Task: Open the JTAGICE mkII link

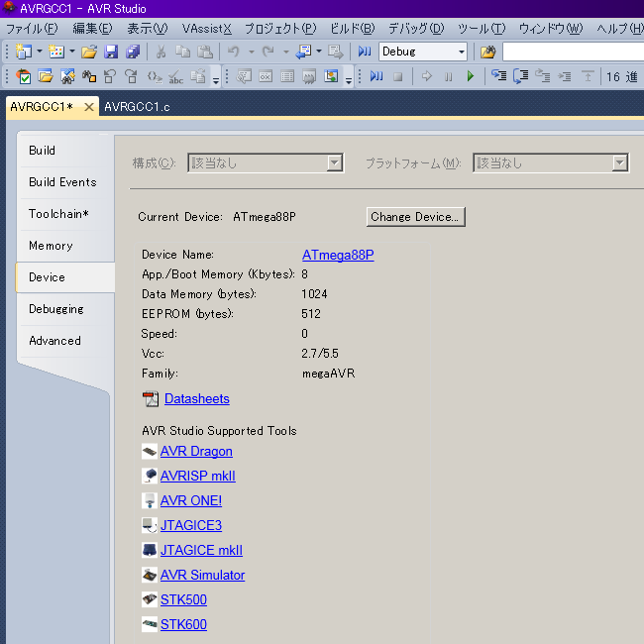Action: pos(201,550)
